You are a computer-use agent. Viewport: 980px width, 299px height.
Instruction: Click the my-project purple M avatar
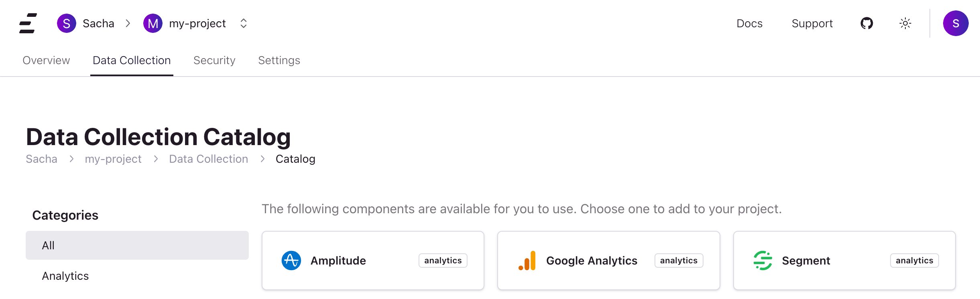[153, 23]
